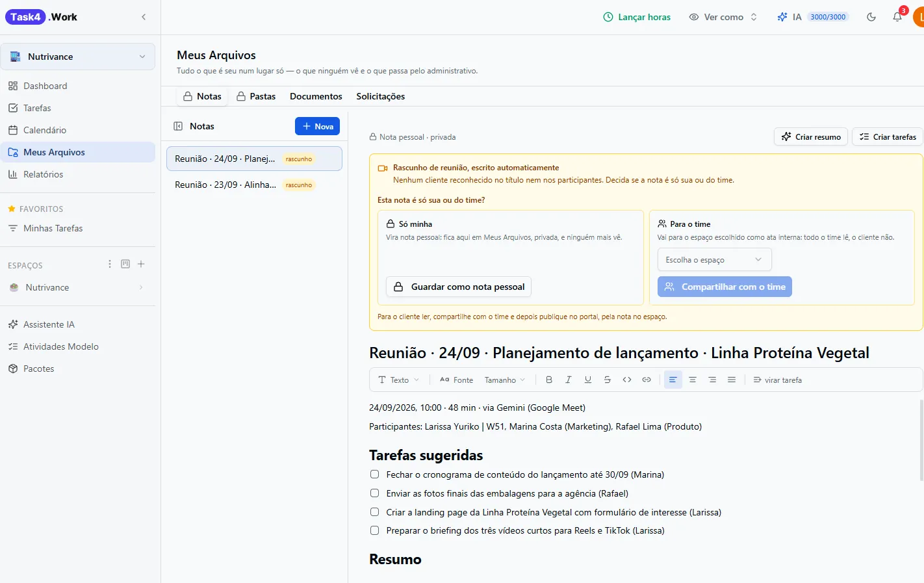The image size is (924, 583).
Task: Apply underline formatting to text
Action: (588, 380)
